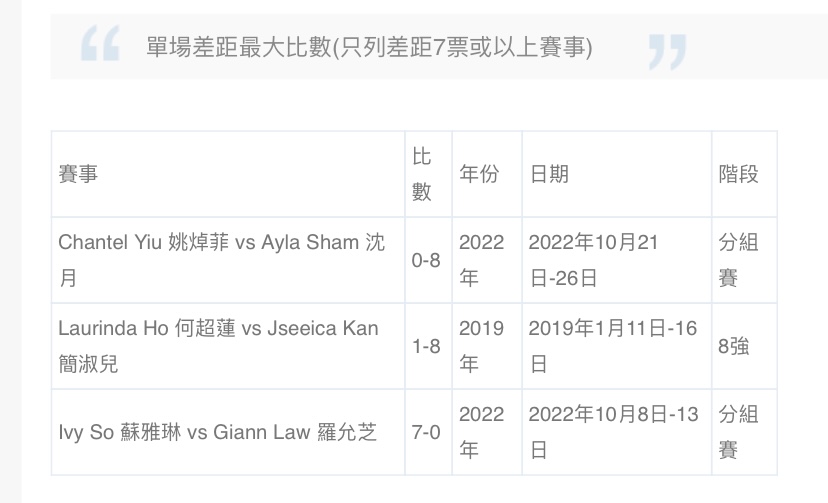Click the 2022年10月8日-13日 date cell
828x503 pixels.
tap(614, 432)
